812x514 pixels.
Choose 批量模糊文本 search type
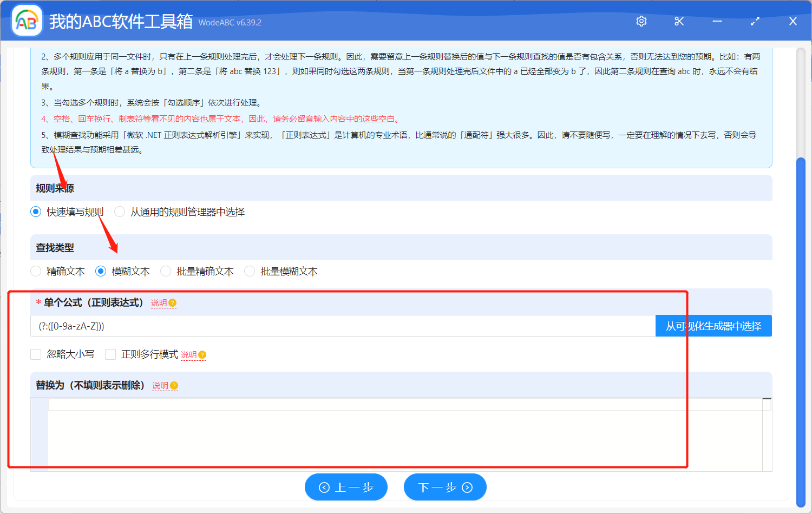[x=250, y=271]
